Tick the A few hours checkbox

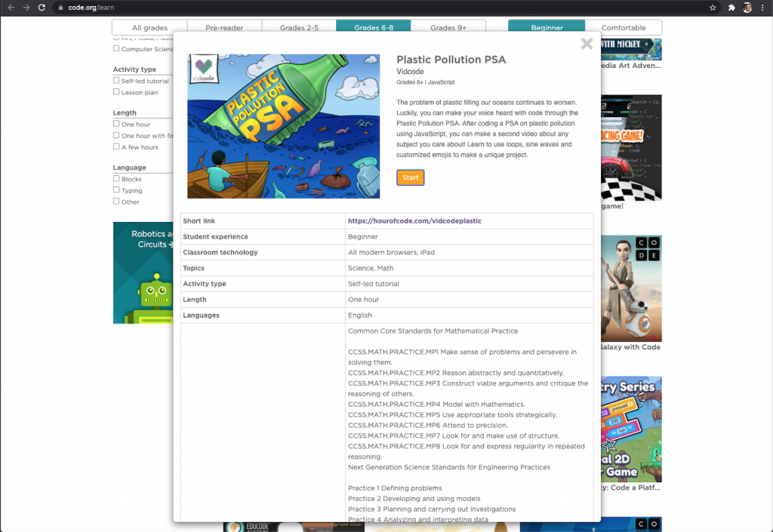click(x=116, y=146)
